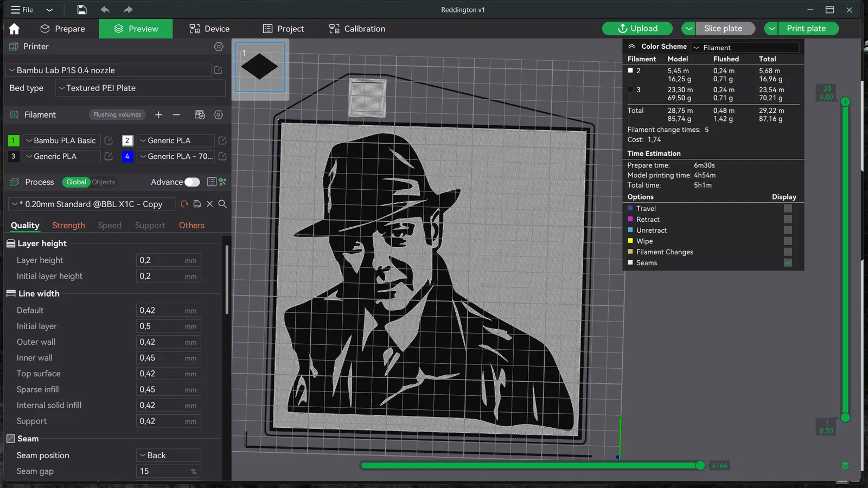868x488 pixels.
Task: Edit Bambu PLA Basic filament preset
Action: pyautogui.click(x=108, y=140)
